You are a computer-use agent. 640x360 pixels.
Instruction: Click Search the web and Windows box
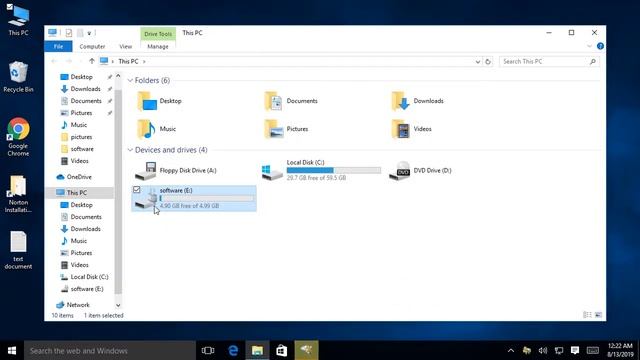tap(110, 351)
